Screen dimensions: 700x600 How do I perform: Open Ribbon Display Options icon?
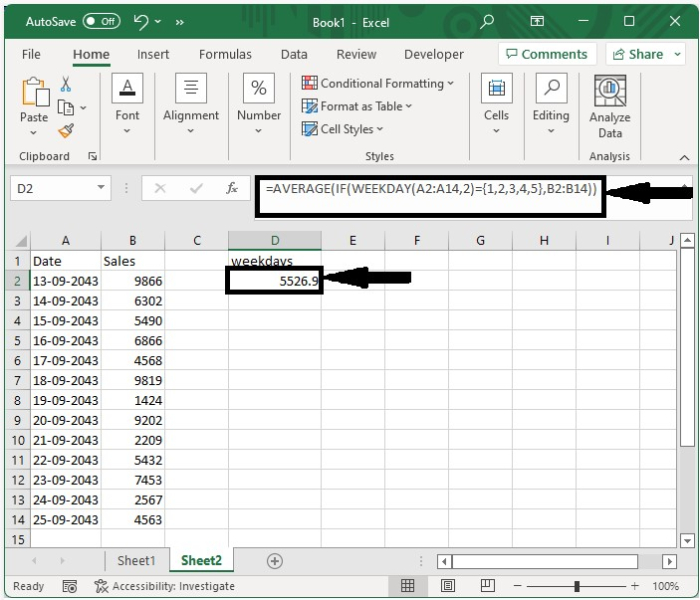coord(537,21)
